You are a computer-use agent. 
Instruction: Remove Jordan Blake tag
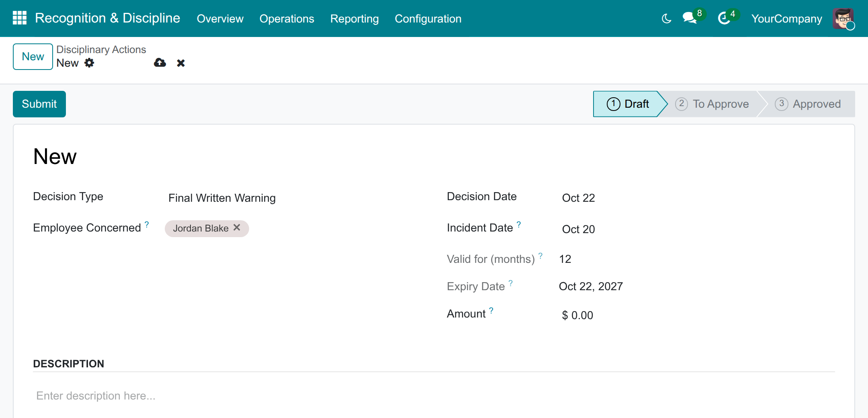click(x=237, y=227)
